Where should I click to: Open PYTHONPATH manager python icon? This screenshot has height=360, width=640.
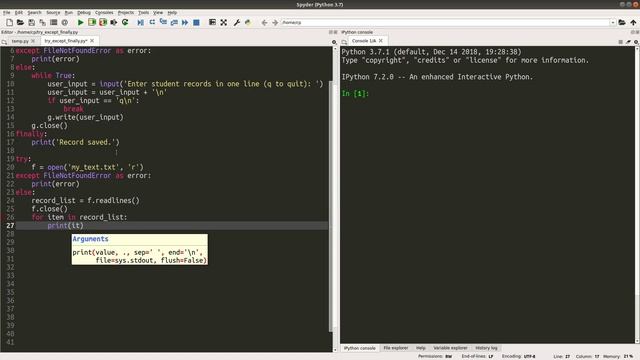click(248, 22)
